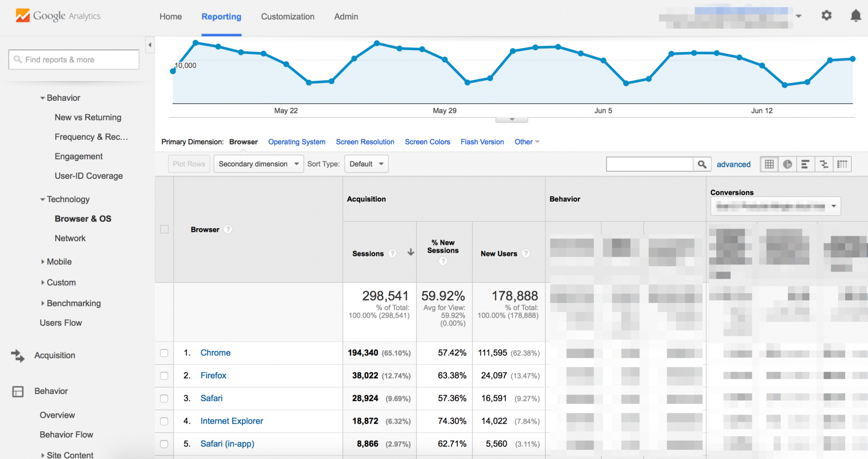Click the Plot Rows button
The width and height of the screenshot is (868, 459).
[189, 164]
